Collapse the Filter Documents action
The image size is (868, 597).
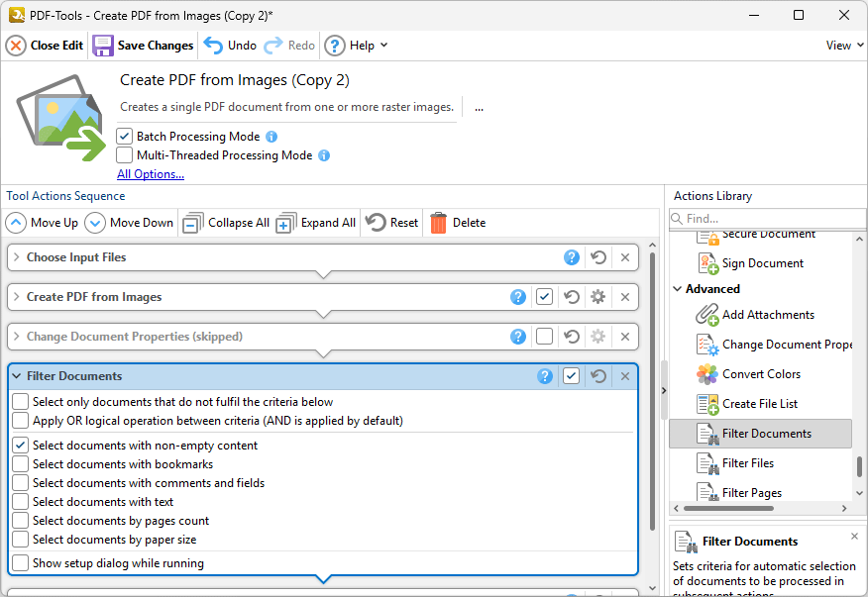[x=17, y=376]
